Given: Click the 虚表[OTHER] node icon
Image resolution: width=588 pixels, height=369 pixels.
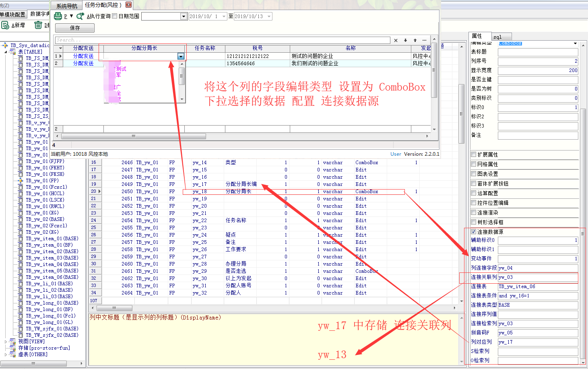Looking at the screenshot, I should [x=13, y=355].
